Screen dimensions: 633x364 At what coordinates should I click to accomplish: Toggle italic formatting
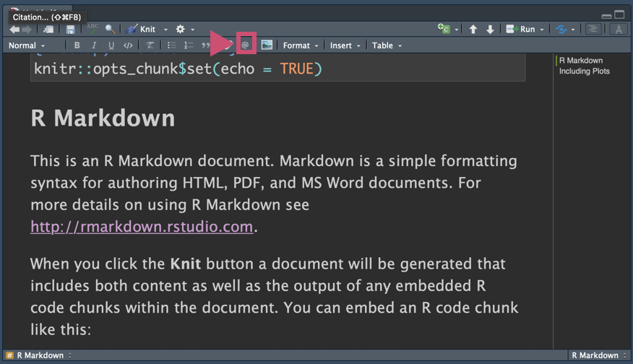click(94, 45)
